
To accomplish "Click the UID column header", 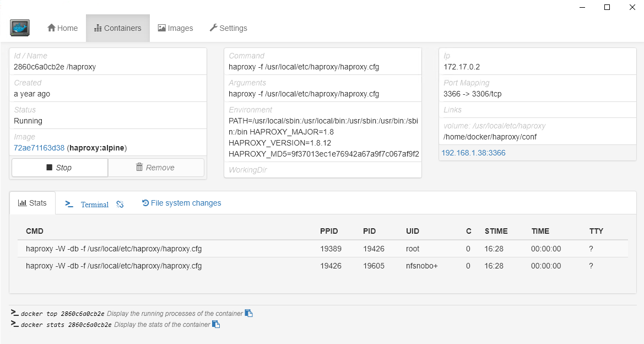I will tap(413, 231).
